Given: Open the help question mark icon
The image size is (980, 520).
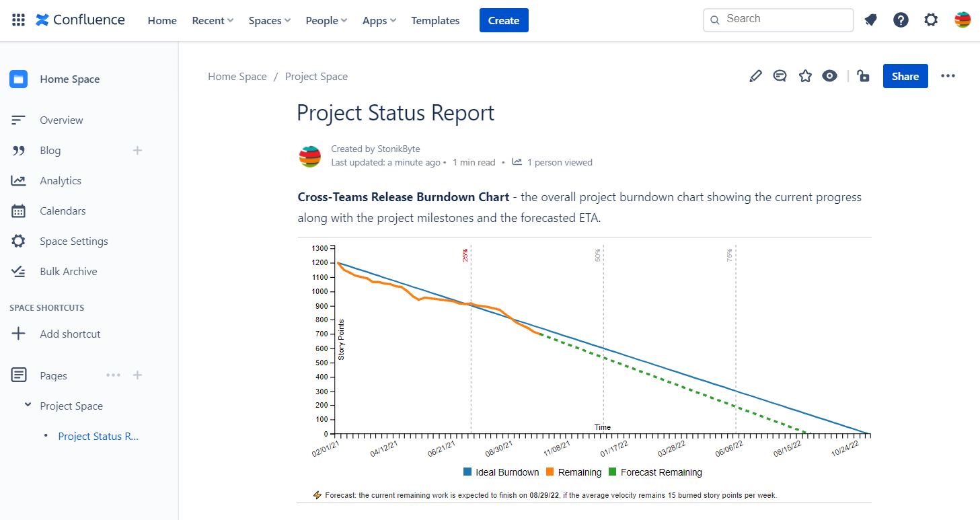Looking at the screenshot, I should coord(901,20).
